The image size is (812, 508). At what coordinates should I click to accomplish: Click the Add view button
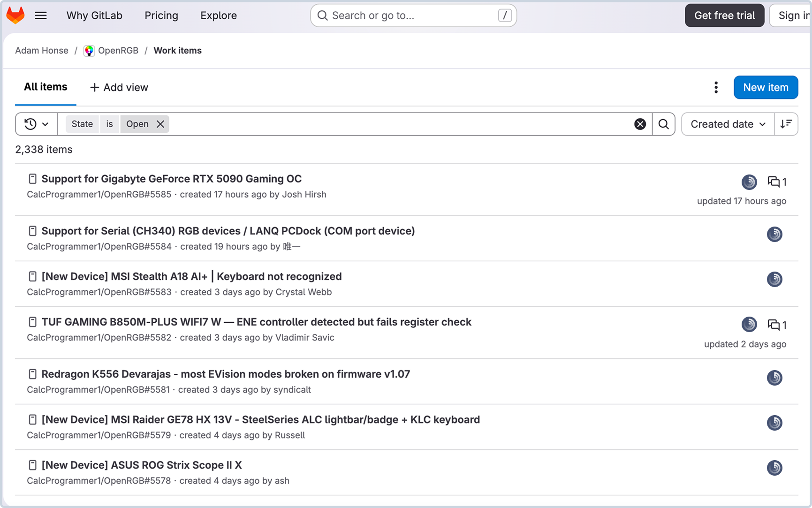[x=119, y=87]
